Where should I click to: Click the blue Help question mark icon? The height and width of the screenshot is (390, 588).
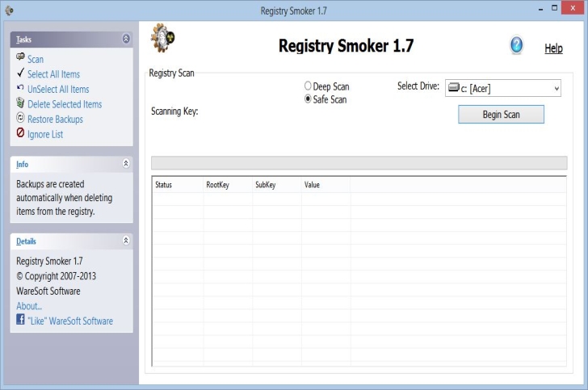tap(517, 46)
